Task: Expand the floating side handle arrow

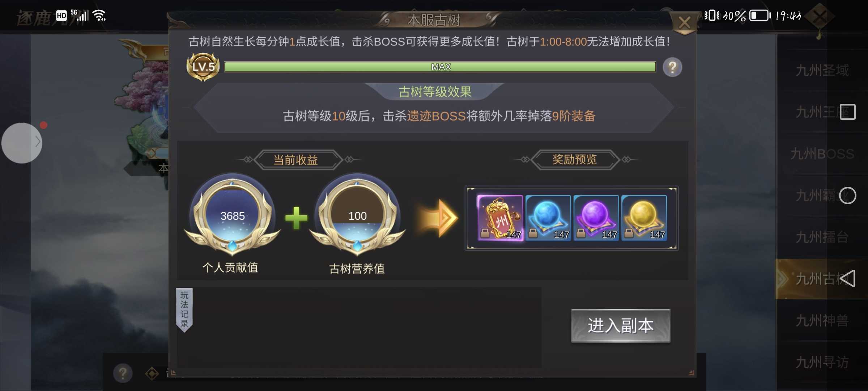Action: 22,143
